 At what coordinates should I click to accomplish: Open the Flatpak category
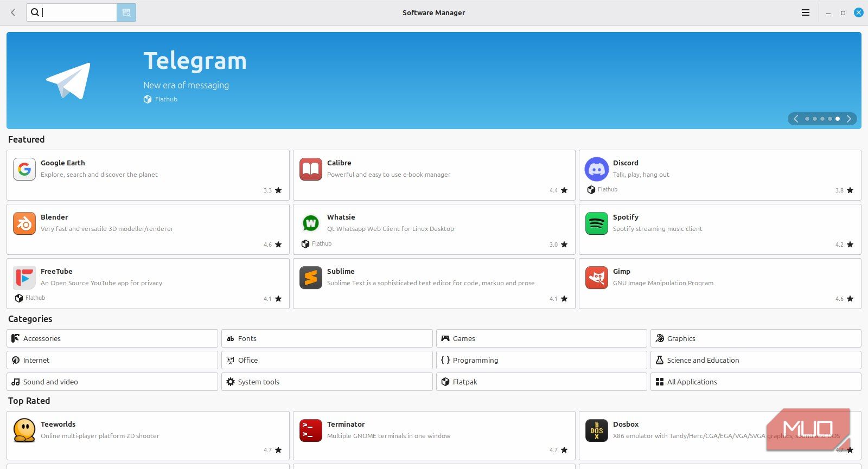[541, 382]
